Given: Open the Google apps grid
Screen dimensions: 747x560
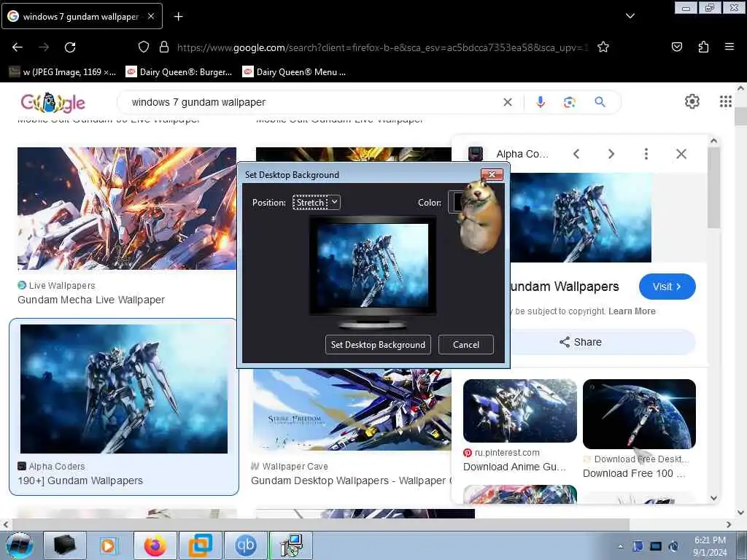Looking at the screenshot, I should 725,101.
